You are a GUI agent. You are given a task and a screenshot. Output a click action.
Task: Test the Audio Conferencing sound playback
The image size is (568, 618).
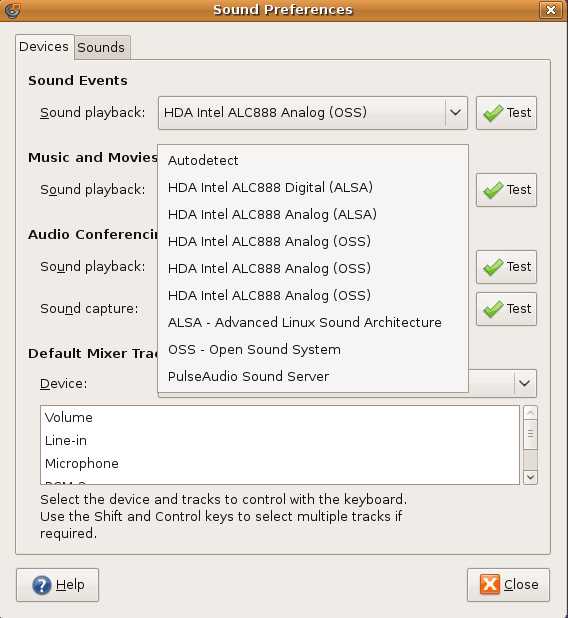click(506, 267)
